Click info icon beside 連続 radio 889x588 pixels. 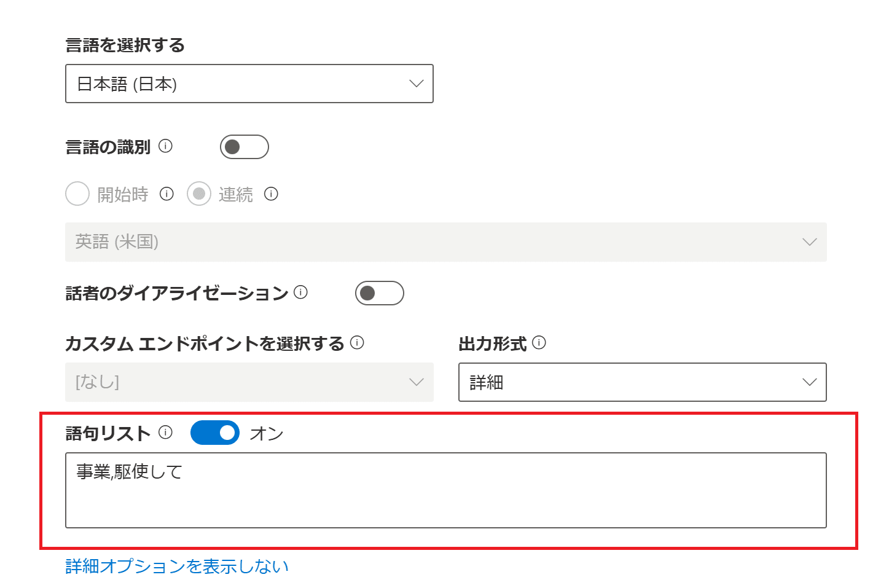click(271, 194)
